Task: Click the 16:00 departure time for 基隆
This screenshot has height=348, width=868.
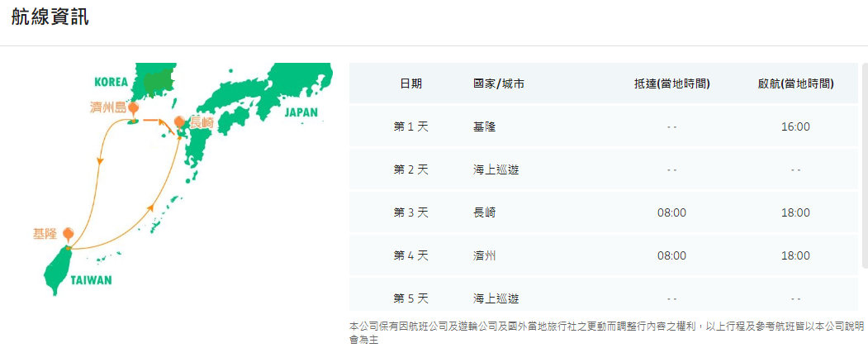Action: 796,127
